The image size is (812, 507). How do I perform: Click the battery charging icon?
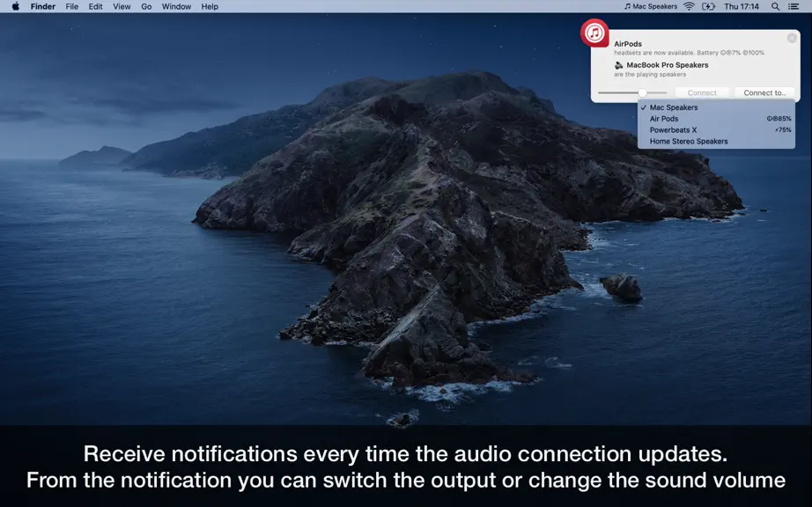[708, 6]
